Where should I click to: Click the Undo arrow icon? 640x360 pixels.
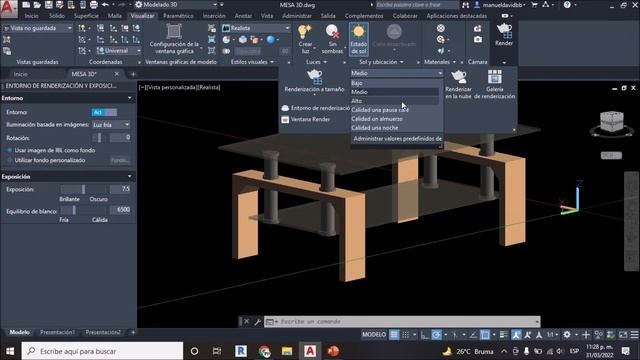(105, 5)
